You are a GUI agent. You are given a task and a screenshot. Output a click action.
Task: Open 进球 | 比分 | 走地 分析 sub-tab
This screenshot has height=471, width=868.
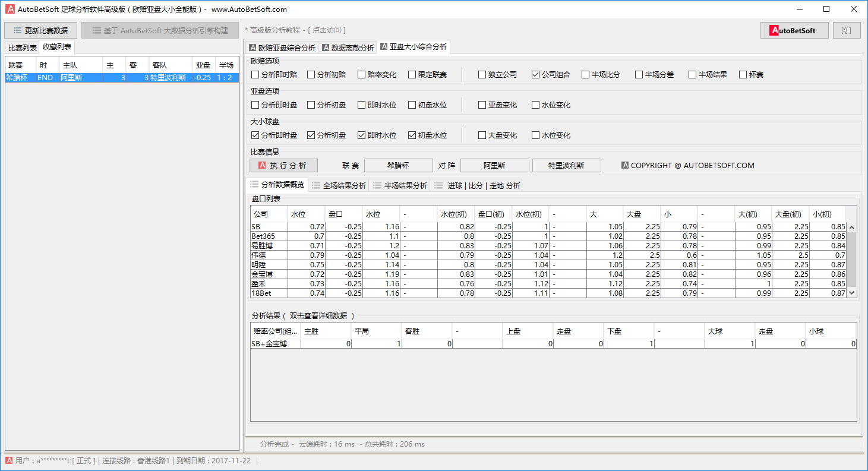(x=478, y=185)
